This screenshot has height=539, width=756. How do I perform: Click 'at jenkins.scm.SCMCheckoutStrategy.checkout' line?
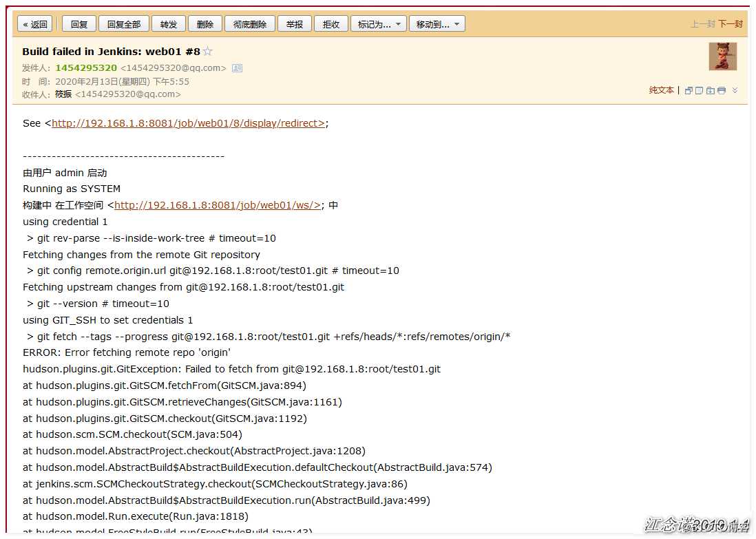[x=215, y=484]
